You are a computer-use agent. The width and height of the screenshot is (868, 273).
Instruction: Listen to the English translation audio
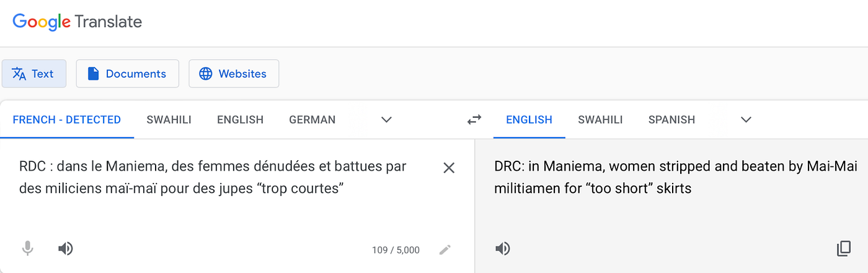click(503, 249)
